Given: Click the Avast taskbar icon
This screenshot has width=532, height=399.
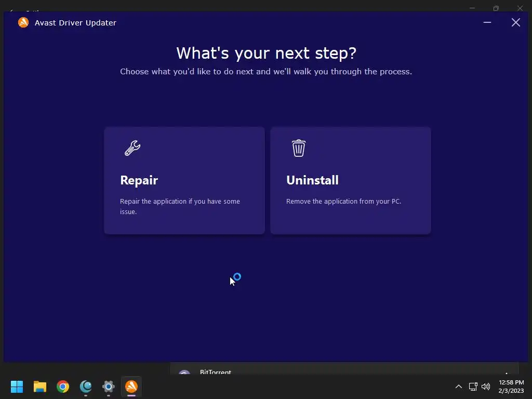Looking at the screenshot, I should click(131, 387).
